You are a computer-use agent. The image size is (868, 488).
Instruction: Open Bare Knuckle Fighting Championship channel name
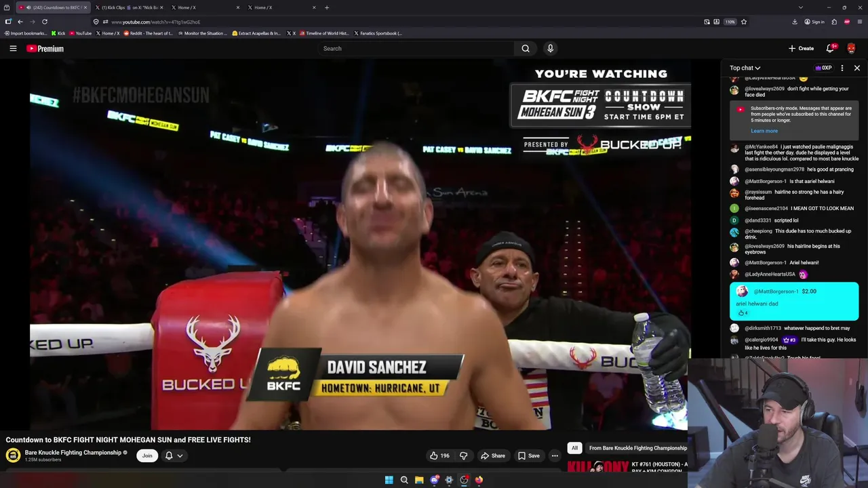tap(73, 453)
